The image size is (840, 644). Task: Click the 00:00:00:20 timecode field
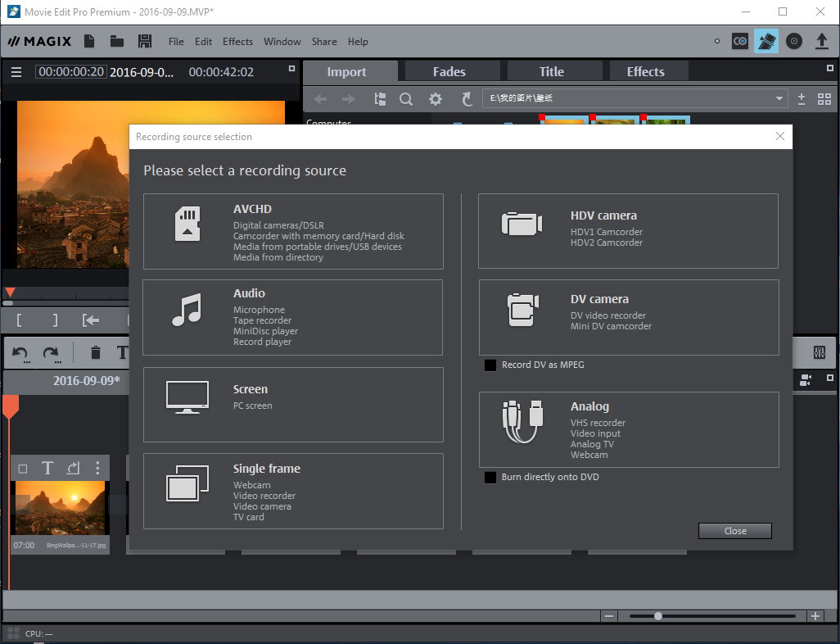pyautogui.click(x=71, y=72)
